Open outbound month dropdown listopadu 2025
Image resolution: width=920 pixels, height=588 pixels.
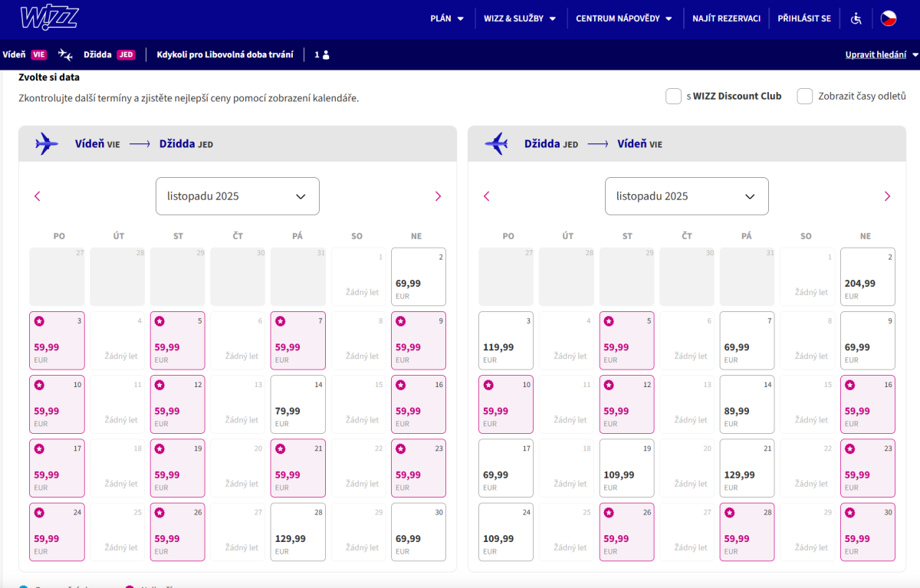tap(237, 196)
